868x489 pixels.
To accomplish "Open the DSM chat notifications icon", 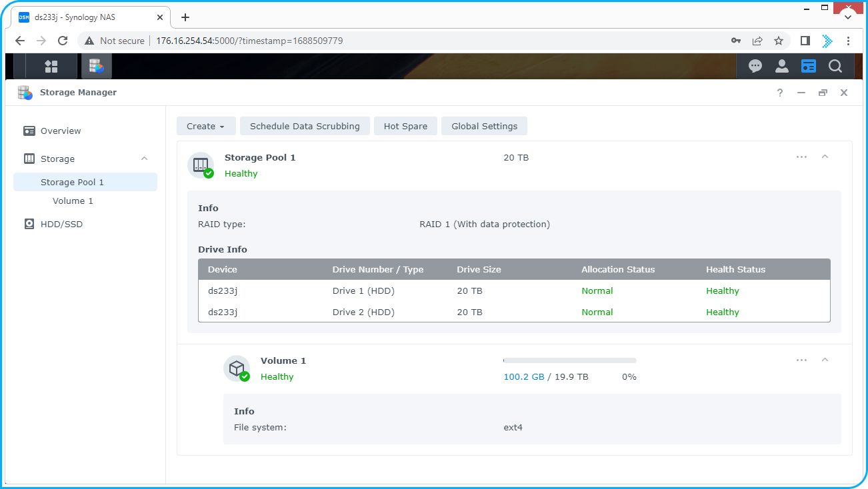I will 755,66.
